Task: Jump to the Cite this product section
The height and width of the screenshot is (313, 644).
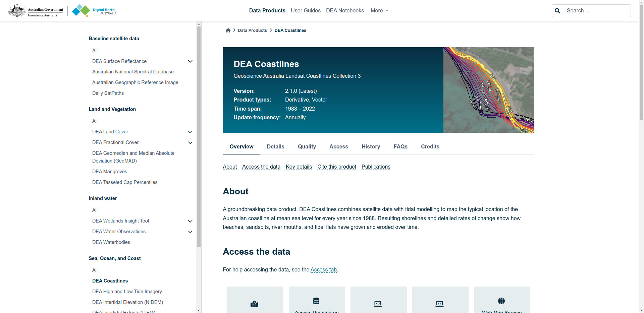Action: coord(336,167)
